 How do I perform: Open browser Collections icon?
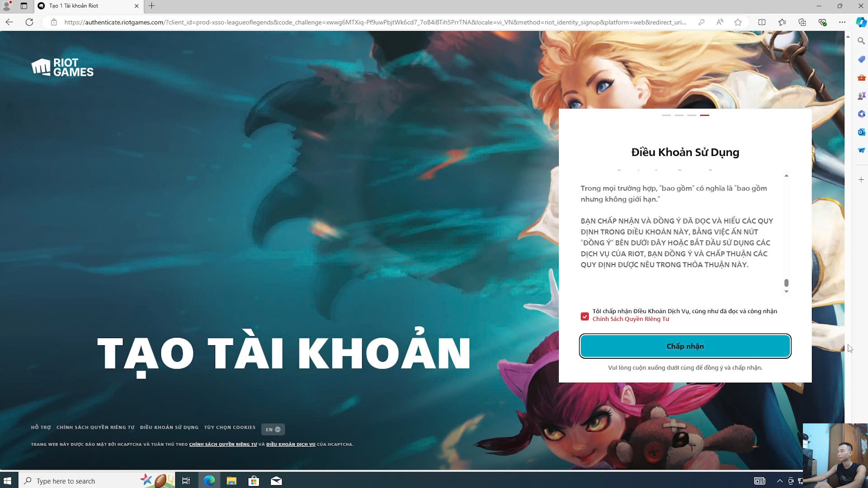click(802, 22)
